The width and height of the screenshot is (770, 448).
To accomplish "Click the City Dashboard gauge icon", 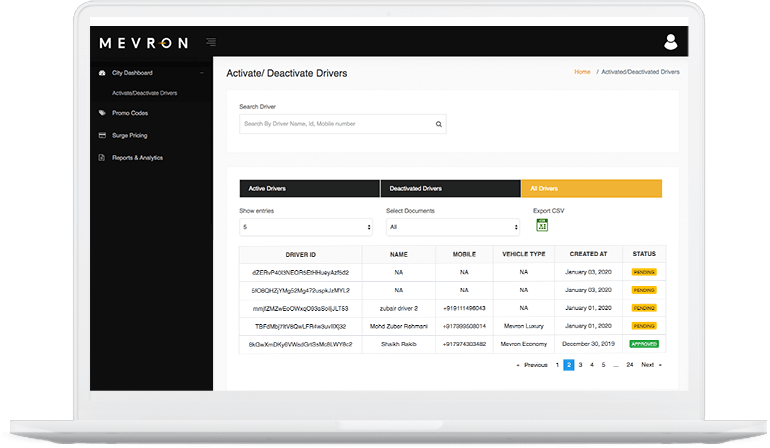I will 102,73.
